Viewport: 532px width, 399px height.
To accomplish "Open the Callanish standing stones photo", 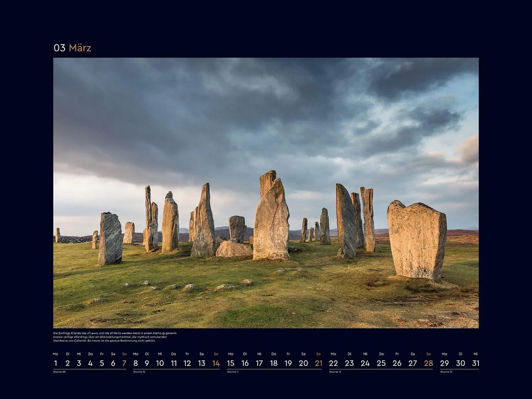I will pos(266,193).
